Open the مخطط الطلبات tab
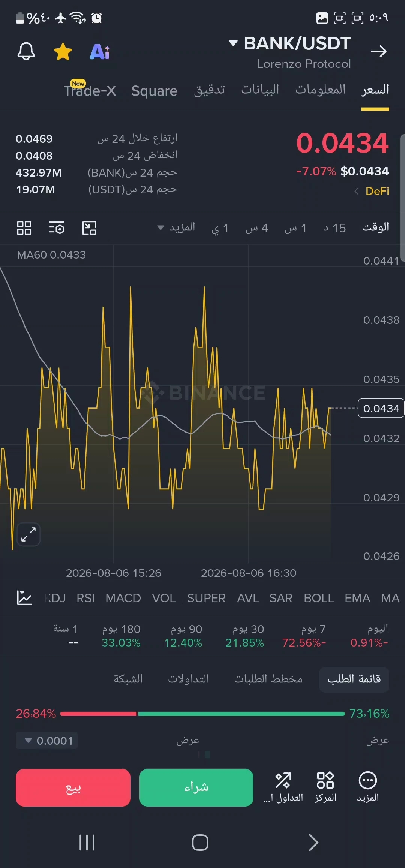This screenshot has width=405, height=868. click(x=268, y=679)
